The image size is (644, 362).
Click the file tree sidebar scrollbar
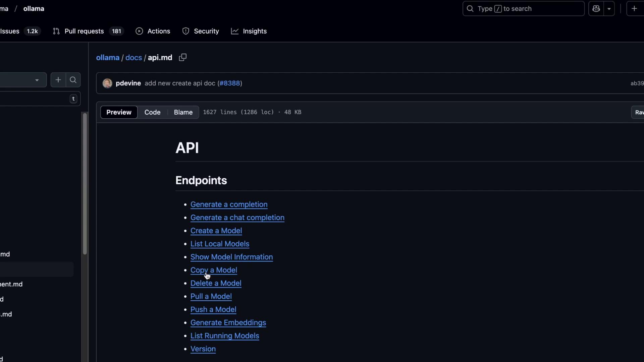click(x=85, y=184)
